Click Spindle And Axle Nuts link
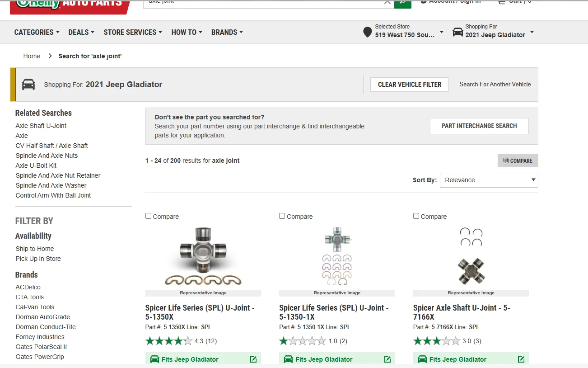 coord(47,156)
